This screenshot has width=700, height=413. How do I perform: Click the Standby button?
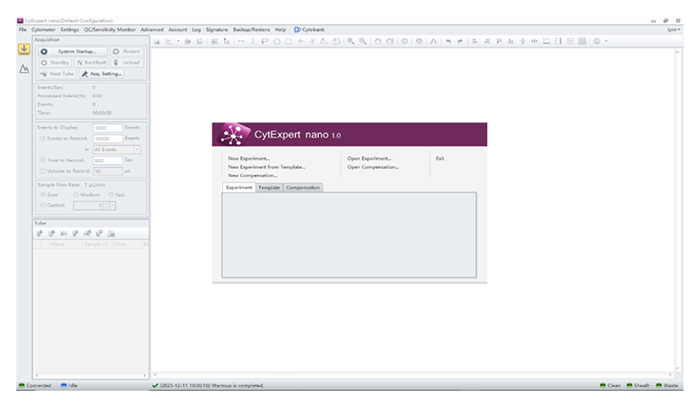pyautogui.click(x=55, y=63)
